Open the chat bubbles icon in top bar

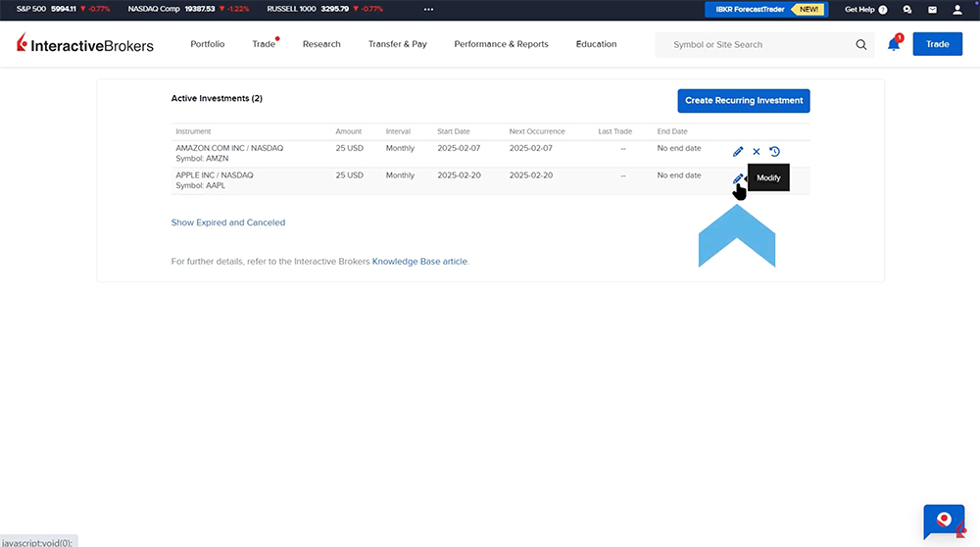906,10
